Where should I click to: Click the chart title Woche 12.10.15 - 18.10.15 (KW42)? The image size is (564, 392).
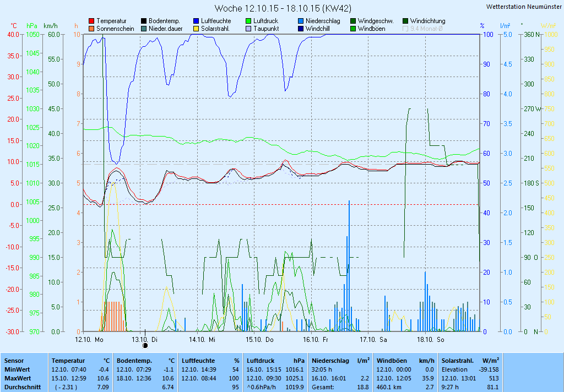(283, 8)
